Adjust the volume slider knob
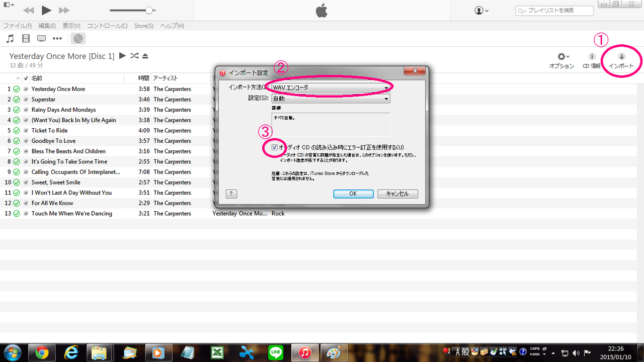 click(x=149, y=11)
